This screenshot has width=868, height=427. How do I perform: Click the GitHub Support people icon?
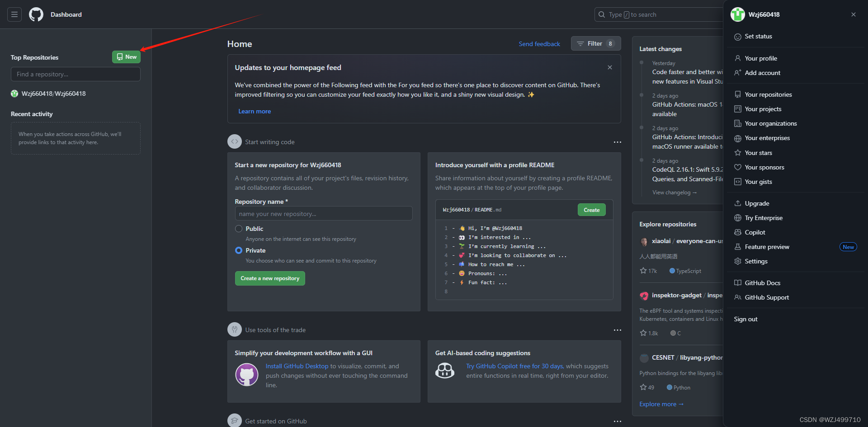tap(738, 297)
